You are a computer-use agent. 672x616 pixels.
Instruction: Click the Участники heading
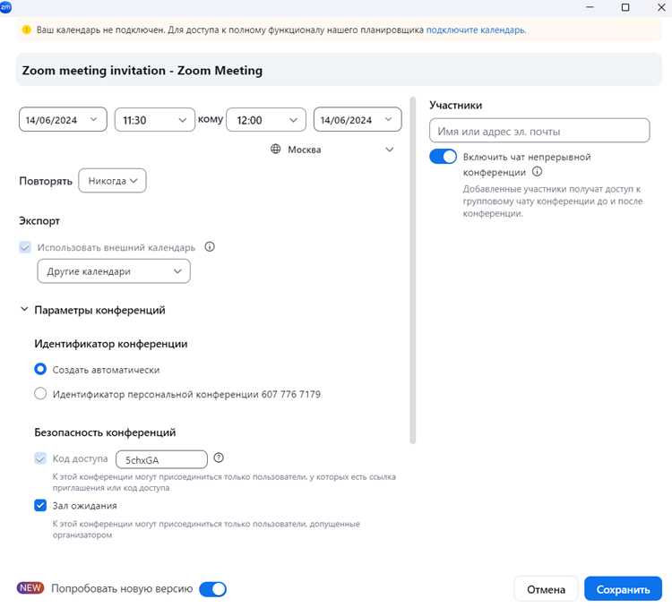pyautogui.click(x=455, y=106)
